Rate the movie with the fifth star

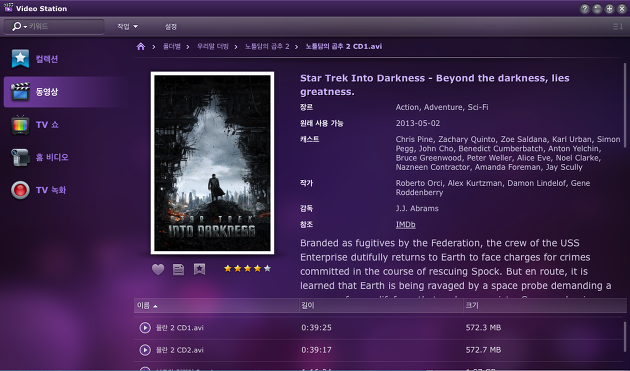point(267,269)
